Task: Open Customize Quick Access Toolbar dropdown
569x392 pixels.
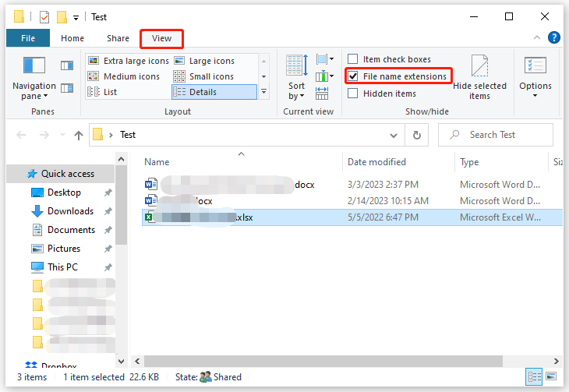Action: tap(76, 17)
